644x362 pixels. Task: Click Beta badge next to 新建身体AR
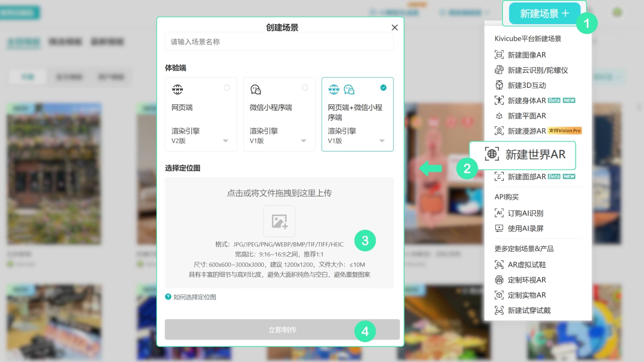(554, 100)
